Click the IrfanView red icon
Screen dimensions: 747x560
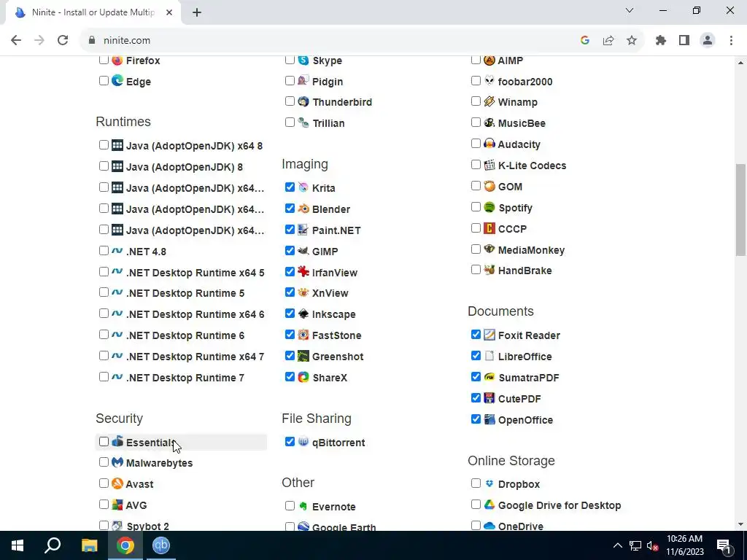click(303, 271)
